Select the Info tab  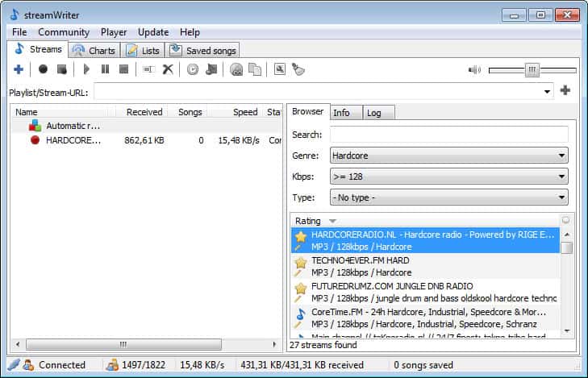click(346, 113)
